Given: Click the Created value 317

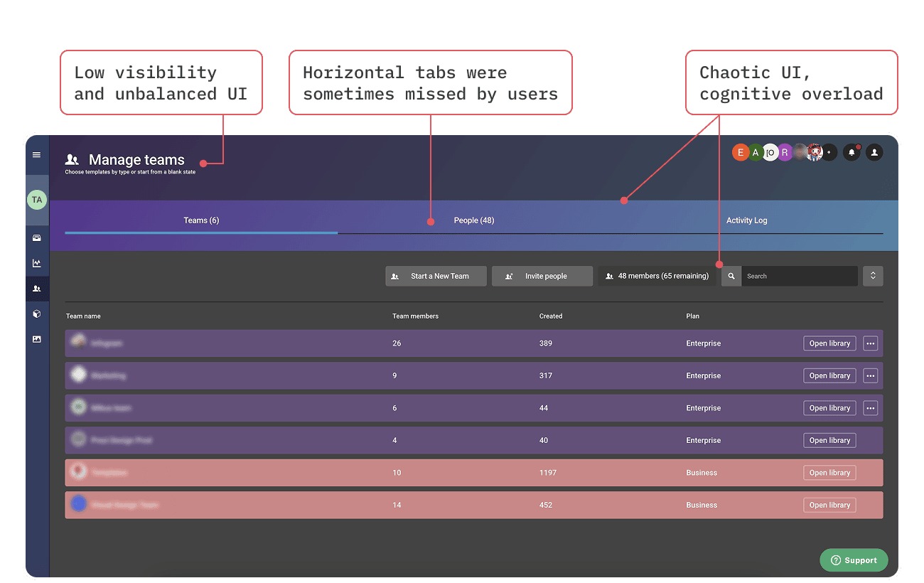Looking at the screenshot, I should pyautogui.click(x=546, y=375).
